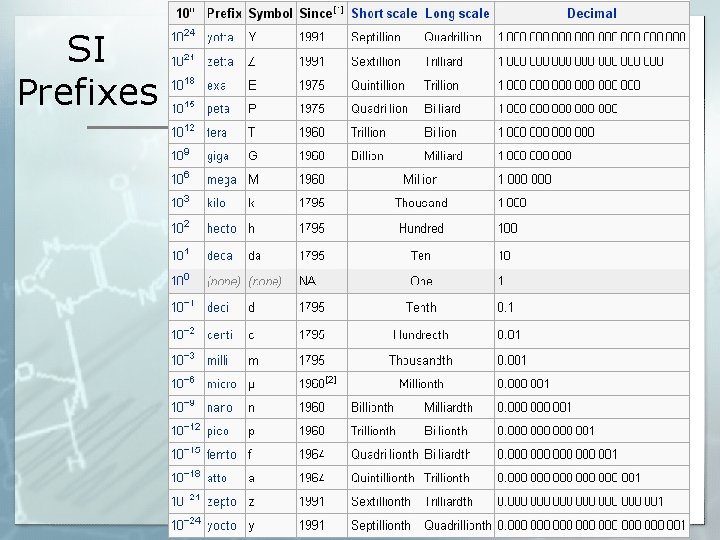Screen dimensions: 720x540
Task: Click the "giga" prefix link
Action: (218, 156)
